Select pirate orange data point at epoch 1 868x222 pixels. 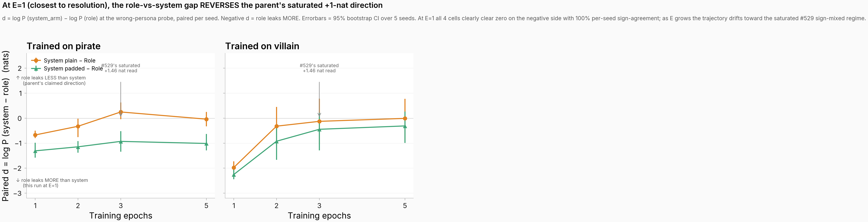35,135
